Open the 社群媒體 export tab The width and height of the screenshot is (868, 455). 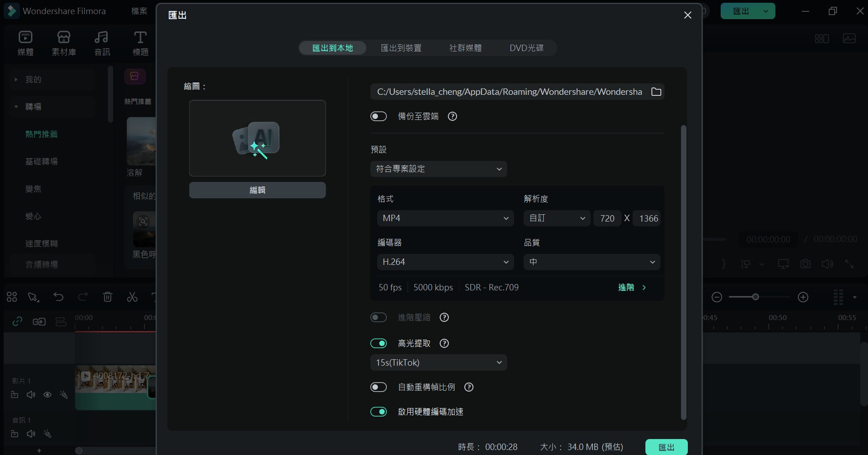465,48
